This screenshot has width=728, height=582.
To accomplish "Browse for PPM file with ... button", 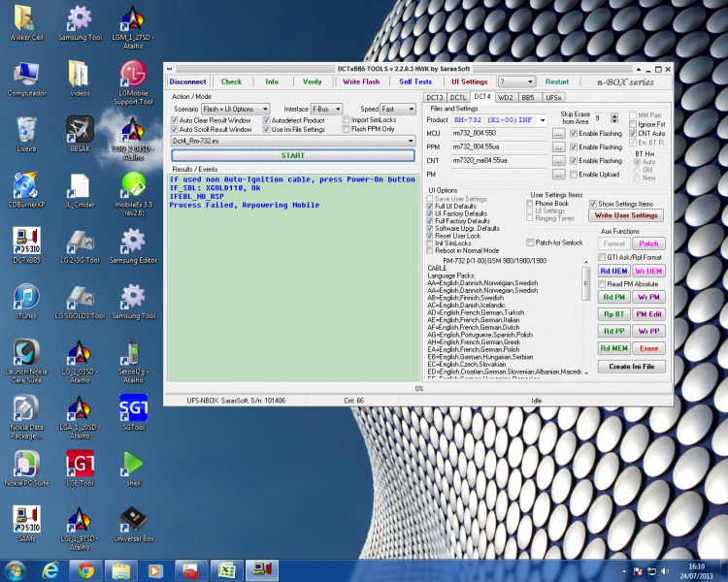I will [558, 147].
